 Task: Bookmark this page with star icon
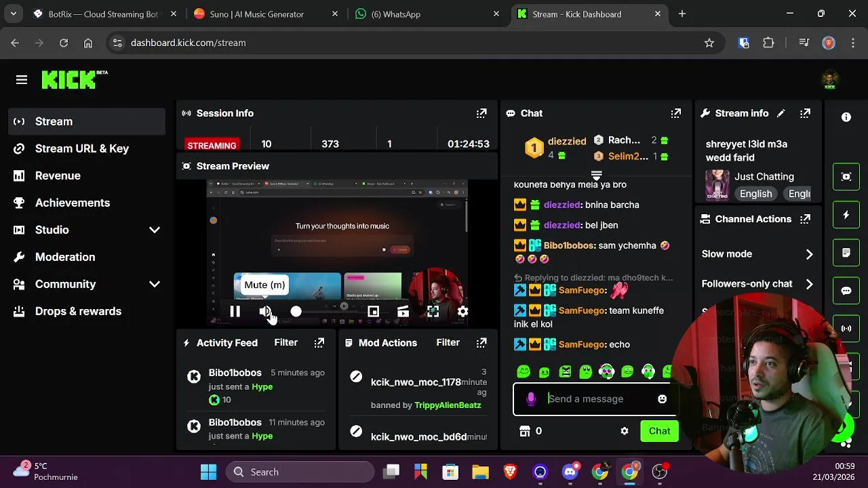(709, 43)
